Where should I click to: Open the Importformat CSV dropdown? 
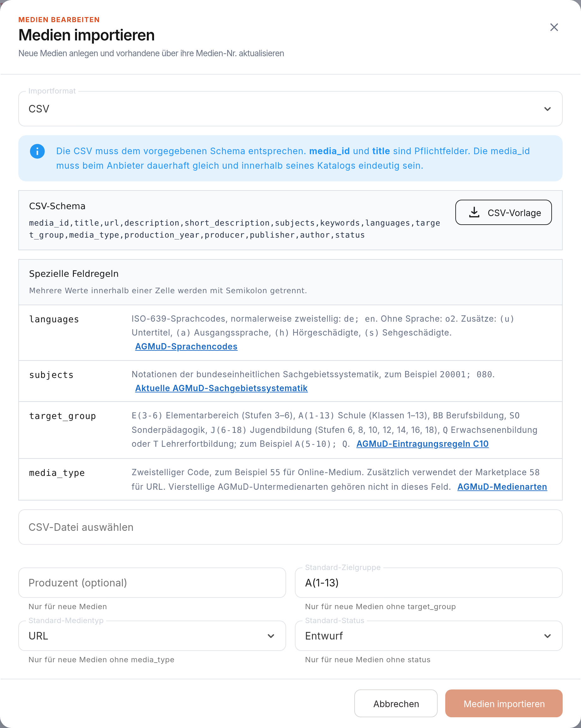[290, 109]
